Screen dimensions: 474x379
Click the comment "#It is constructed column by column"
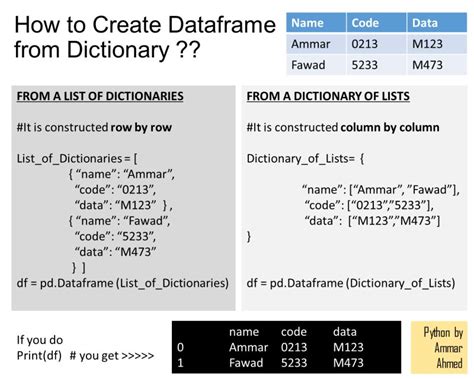(x=343, y=127)
